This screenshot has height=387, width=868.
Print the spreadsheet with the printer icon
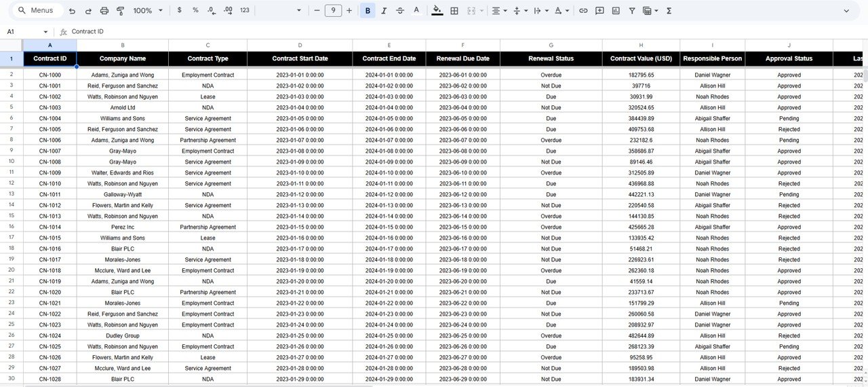point(104,11)
